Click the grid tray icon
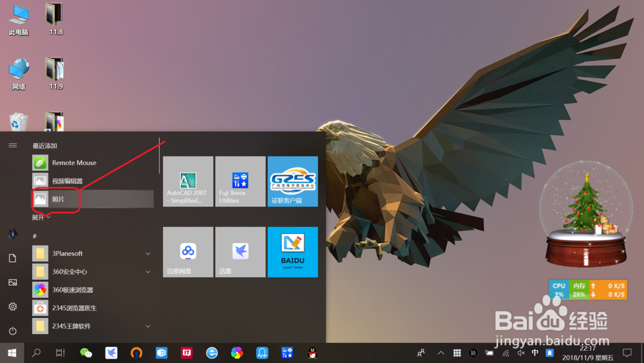This screenshot has height=363, width=644. pos(457,353)
